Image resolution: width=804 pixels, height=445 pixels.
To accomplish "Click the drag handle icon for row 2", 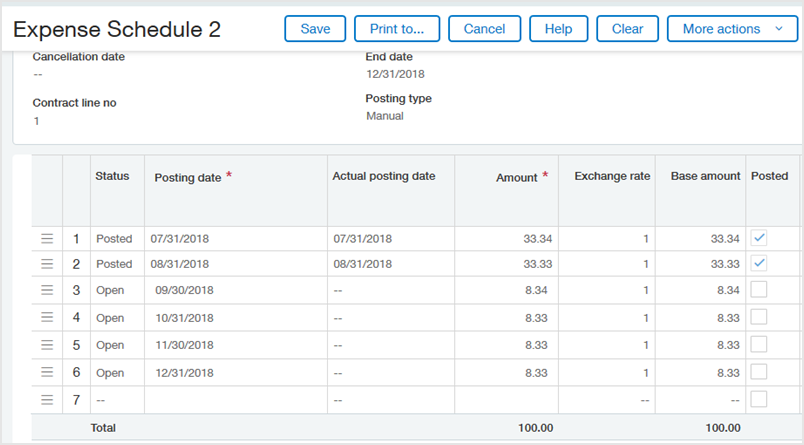I will pos(46,264).
